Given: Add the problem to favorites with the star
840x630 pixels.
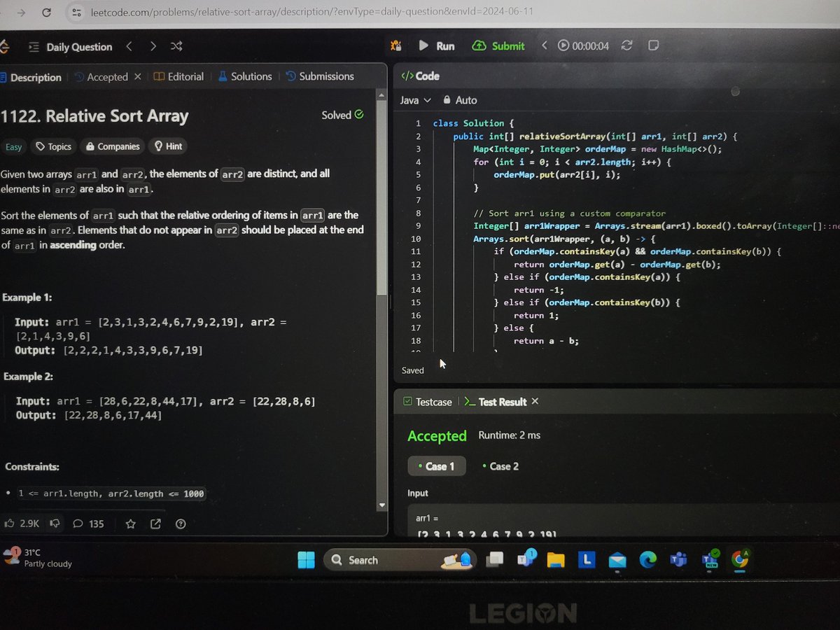Looking at the screenshot, I should click(130, 524).
